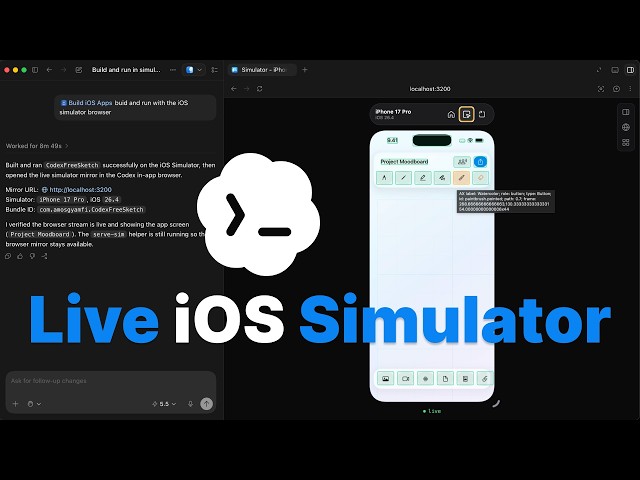Open the browser vertical dots menu
Viewport: 640px width, 480px height.
pyautogui.click(x=630, y=89)
